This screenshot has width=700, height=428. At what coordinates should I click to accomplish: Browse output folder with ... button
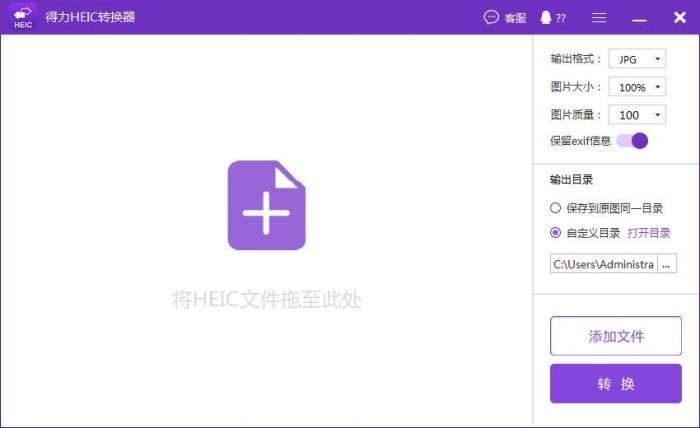(667, 264)
